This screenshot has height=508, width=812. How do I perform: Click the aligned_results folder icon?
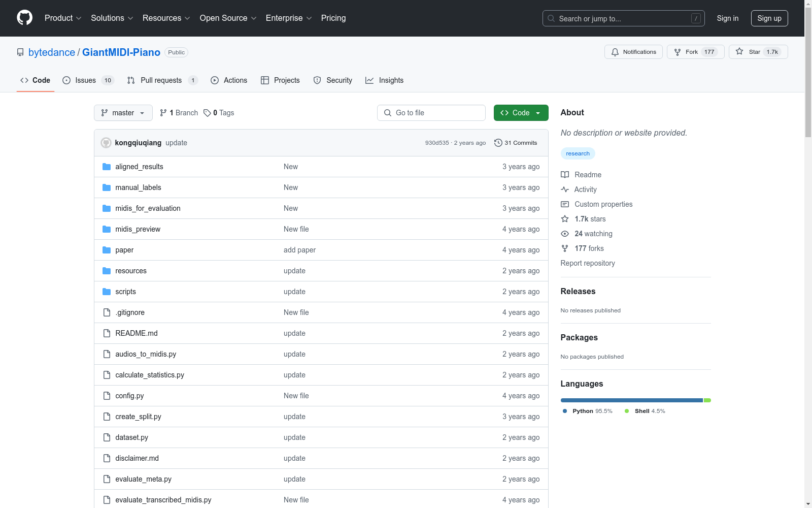(x=107, y=167)
